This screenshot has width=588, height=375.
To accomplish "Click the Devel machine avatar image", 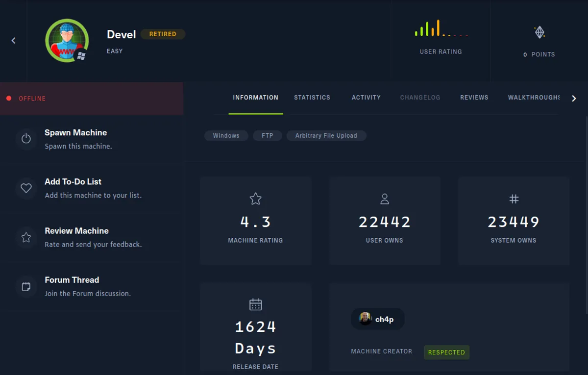I will (67, 41).
